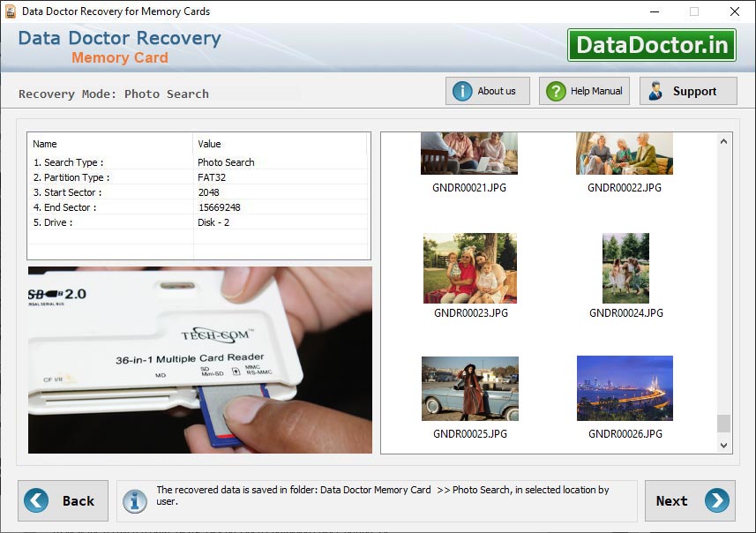Click the scroll up arrow on thumbnail list
756x533 pixels.
[x=725, y=139]
